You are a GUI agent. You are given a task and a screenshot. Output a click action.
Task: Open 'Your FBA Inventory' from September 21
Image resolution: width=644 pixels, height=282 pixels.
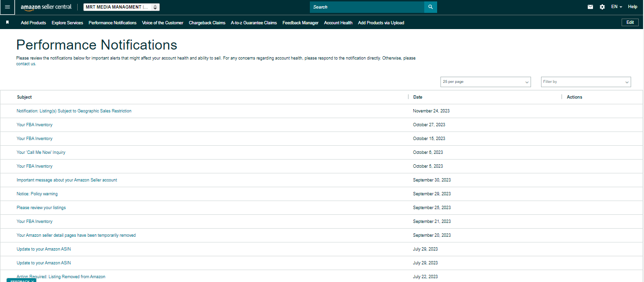[x=34, y=222]
